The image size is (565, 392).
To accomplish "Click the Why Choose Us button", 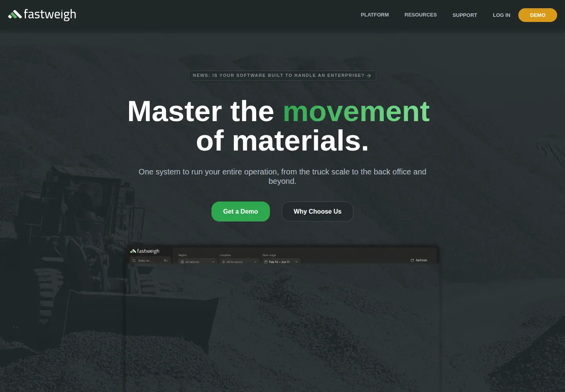I will (317, 211).
